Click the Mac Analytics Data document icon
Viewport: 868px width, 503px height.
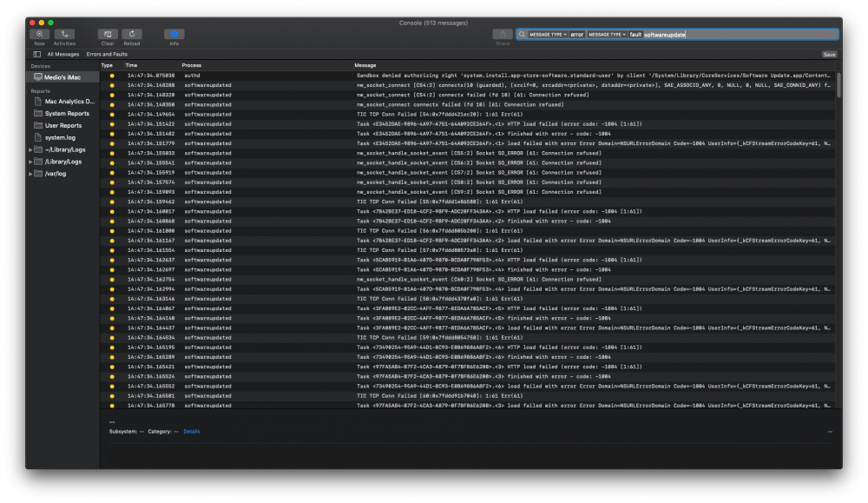pyautogui.click(x=38, y=102)
